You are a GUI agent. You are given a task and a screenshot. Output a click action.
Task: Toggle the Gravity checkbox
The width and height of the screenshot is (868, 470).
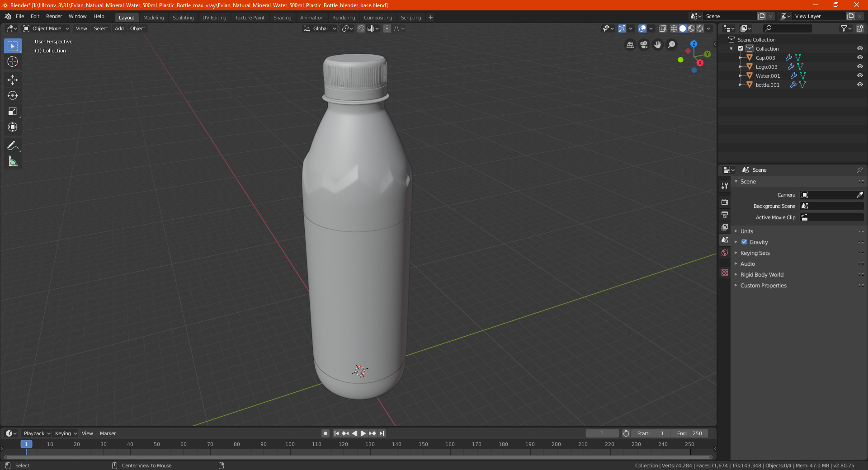(744, 242)
